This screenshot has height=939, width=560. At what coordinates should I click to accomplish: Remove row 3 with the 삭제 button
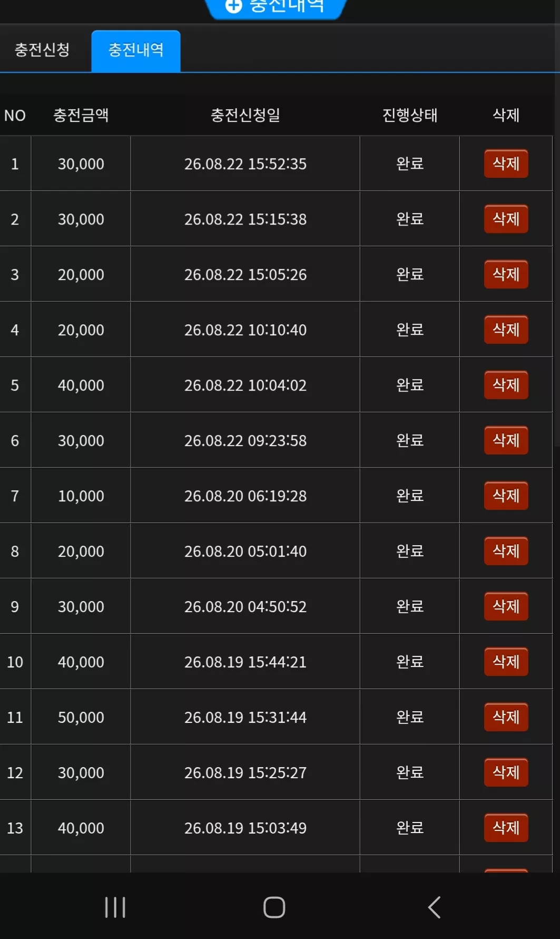[x=506, y=274]
